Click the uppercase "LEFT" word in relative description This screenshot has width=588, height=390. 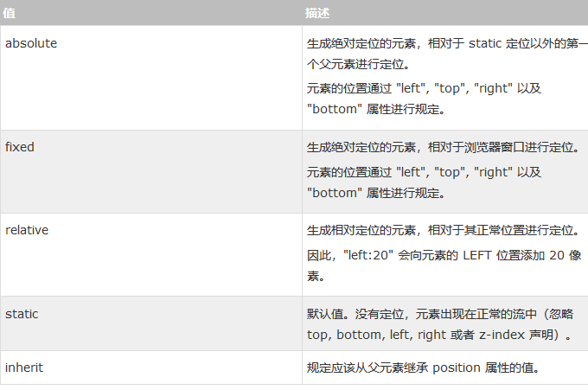(x=478, y=256)
